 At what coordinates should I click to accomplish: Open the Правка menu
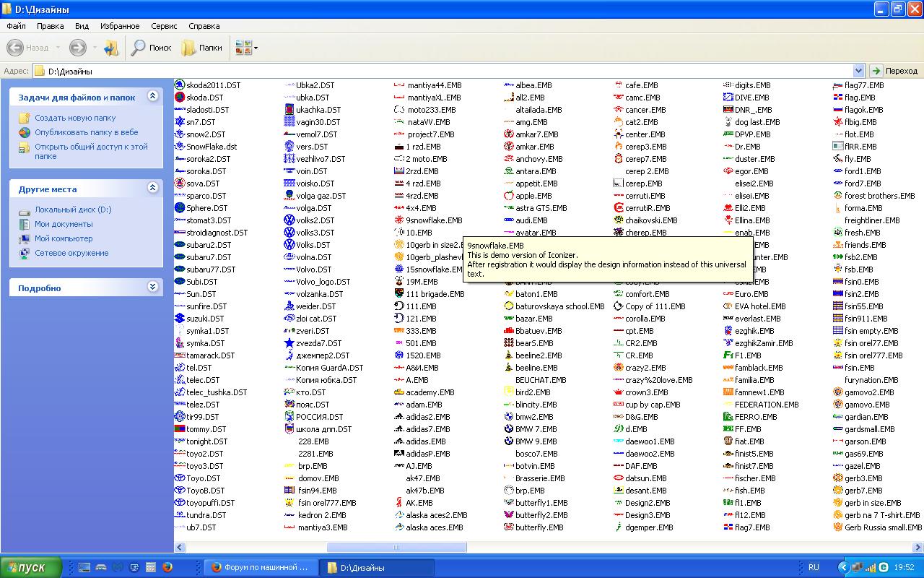pos(51,26)
